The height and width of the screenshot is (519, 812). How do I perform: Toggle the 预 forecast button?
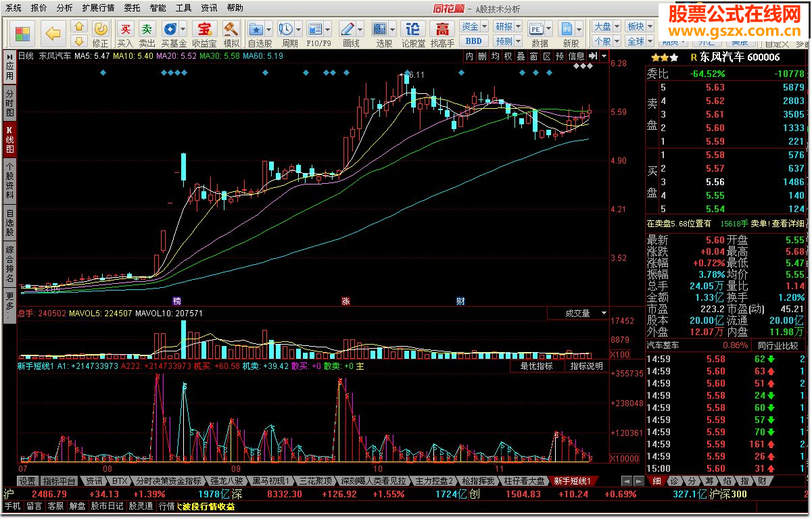point(559,57)
